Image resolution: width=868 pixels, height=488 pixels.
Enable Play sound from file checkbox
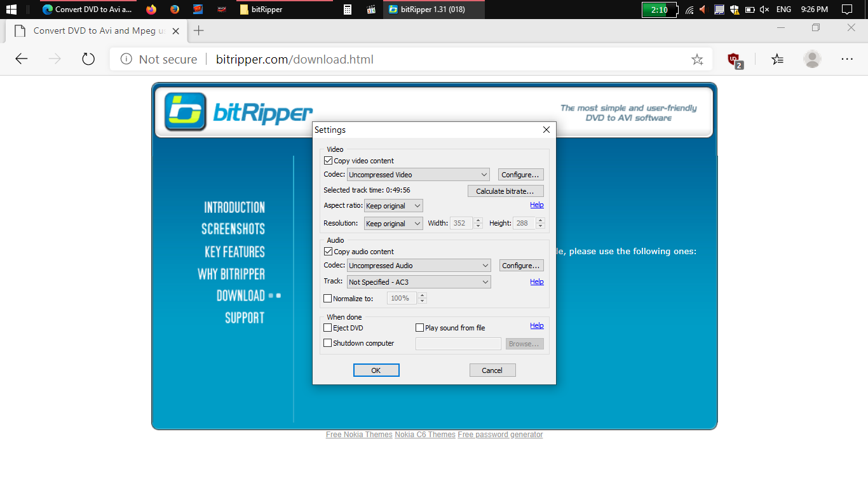(x=419, y=328)
